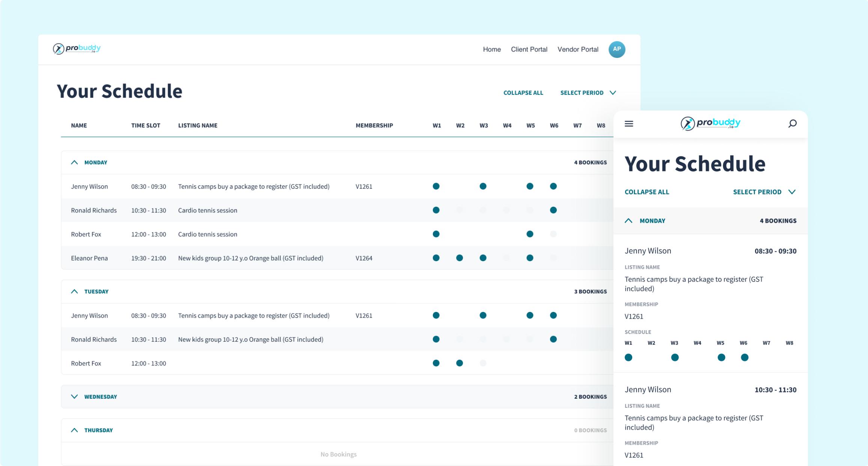This screenshot has width=868, height=466.
Task: Click W5 dot for Tuesday Jenny Wilson
Action: [530, 315]
